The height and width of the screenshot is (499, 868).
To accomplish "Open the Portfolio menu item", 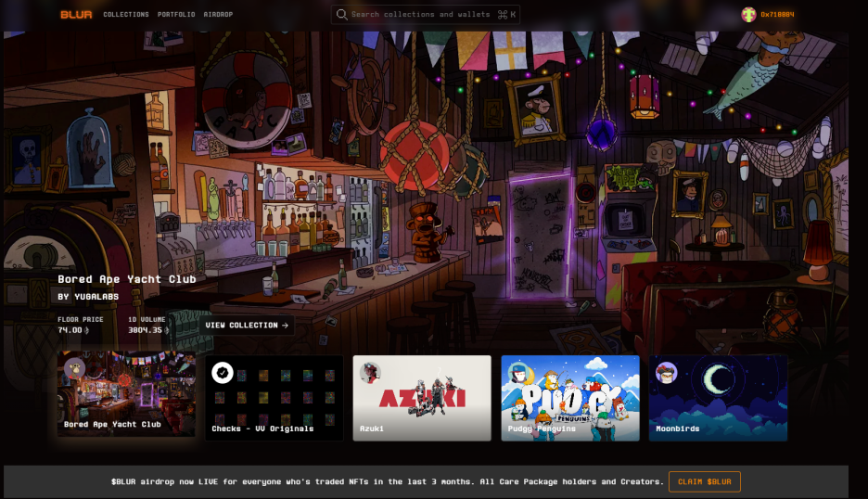I will (176, 15).
